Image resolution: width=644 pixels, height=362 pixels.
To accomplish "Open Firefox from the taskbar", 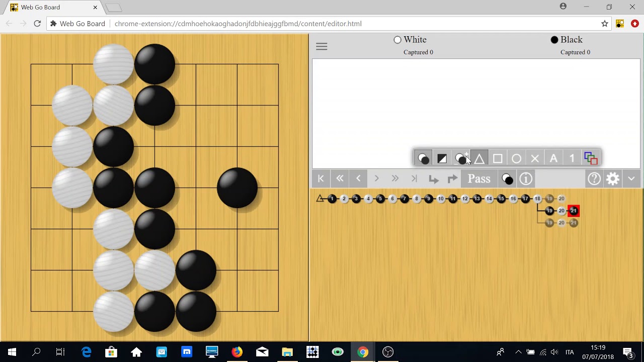I will point(237,352).
